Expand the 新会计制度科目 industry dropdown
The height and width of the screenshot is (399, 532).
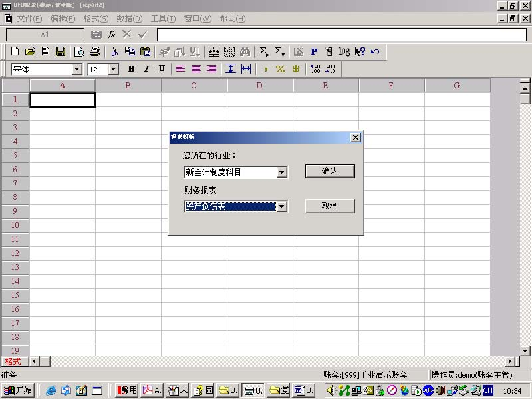tap(281, 172)
